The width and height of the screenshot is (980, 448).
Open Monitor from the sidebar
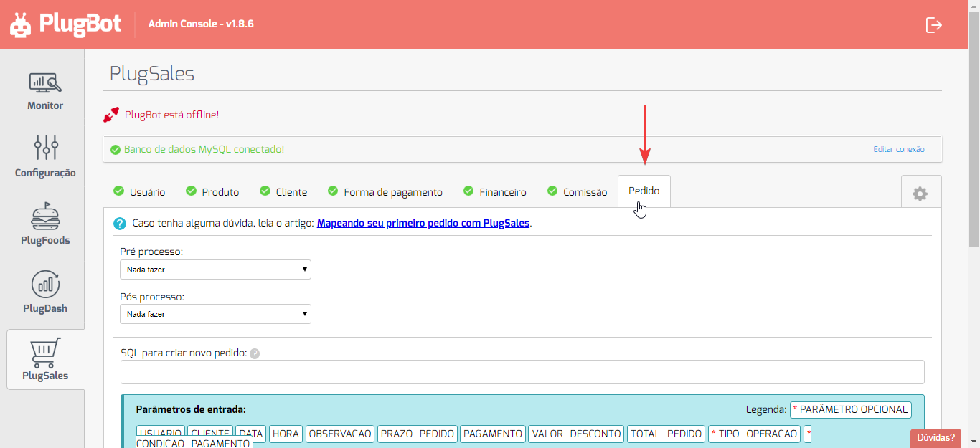45,91
